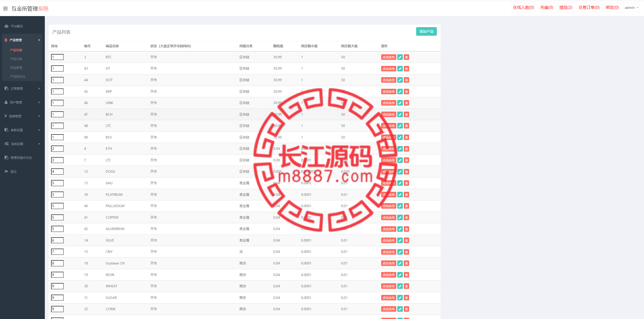644x319 pixels.
Task: Open 管理员操作日志 in the sidebar
Action: [22, 158]
